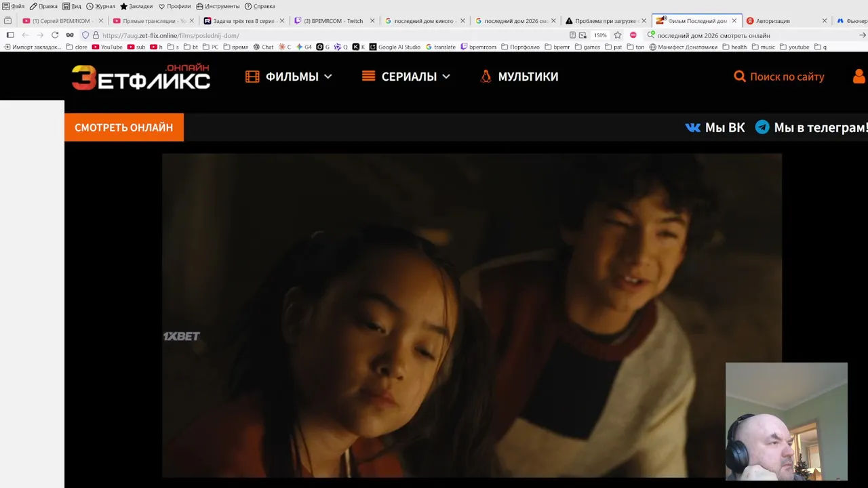The height and width of the screenshot is (488, 868).
Task: Click the orange user profile icon
Action: point(859,76)
